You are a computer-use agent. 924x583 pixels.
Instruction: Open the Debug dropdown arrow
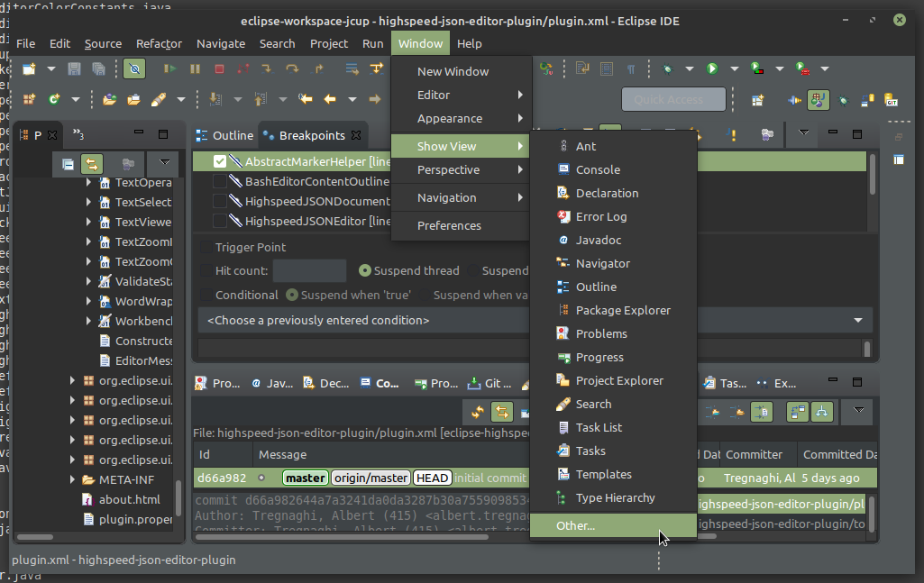coord(689,68)
